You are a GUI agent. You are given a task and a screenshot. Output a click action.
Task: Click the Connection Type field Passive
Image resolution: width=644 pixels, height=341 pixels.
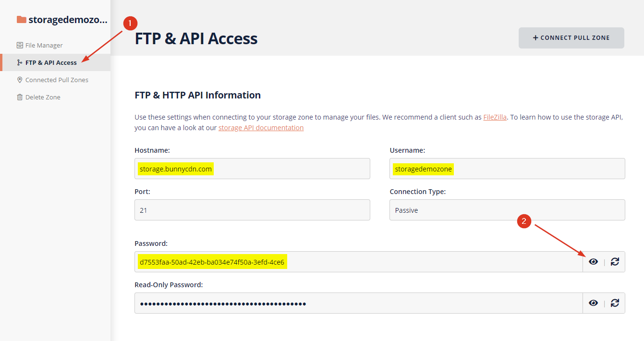507,210
